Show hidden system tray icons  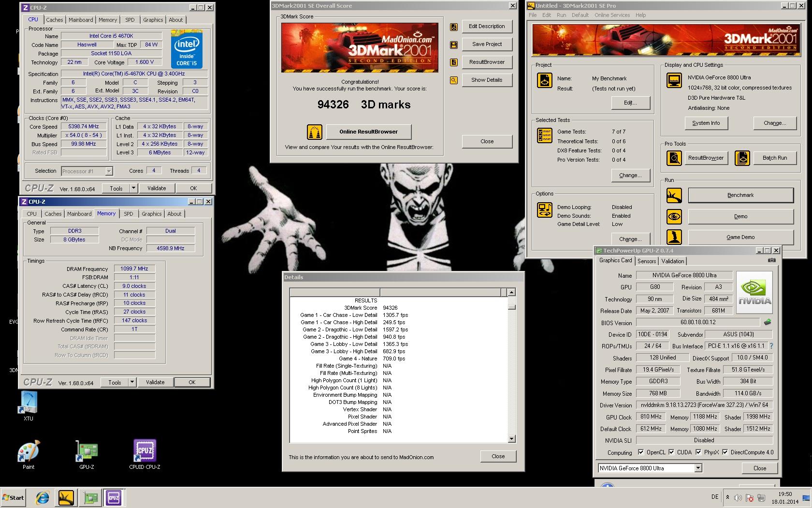point(727,497)
